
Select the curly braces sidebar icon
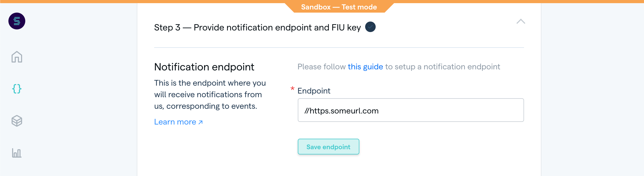coord(17,89)
